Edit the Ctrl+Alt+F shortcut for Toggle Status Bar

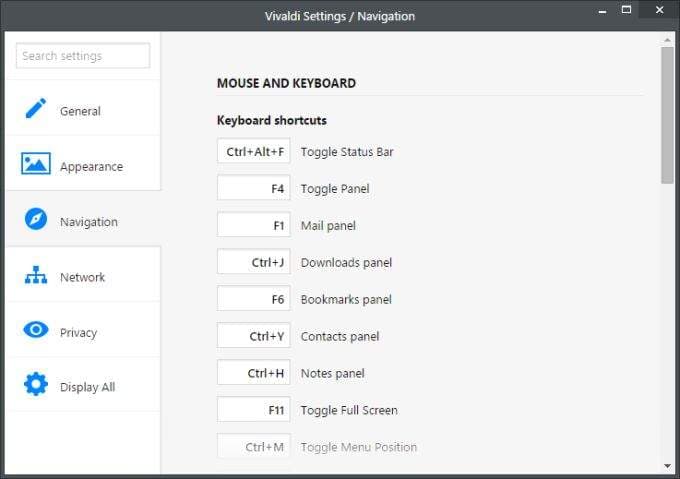pos(254,151)
